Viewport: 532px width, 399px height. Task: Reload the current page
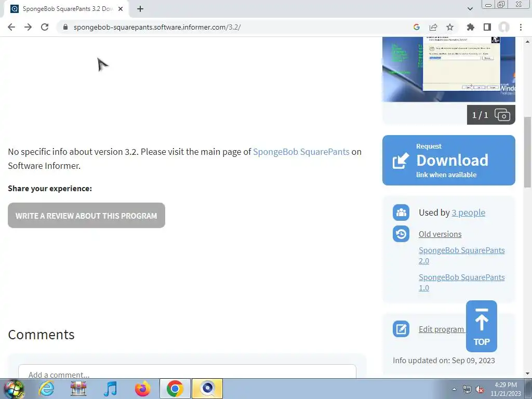[45, 27]
